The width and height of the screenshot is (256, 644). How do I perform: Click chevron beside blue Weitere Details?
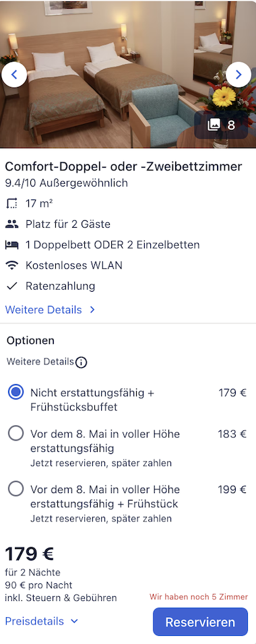pyautogui.click(x=92, y=310)
